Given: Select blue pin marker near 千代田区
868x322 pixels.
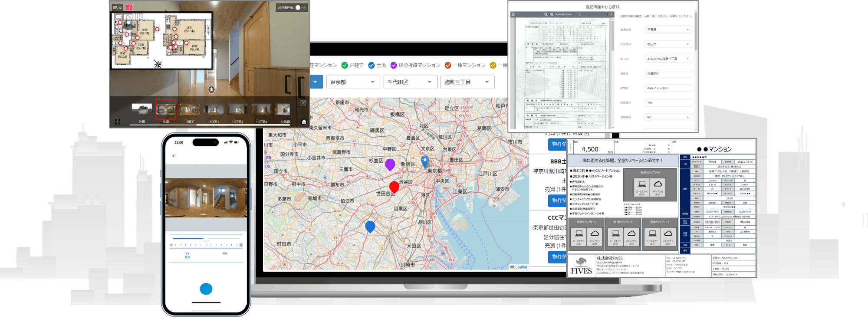Looking at the screenshot, I should coord(425,161).
